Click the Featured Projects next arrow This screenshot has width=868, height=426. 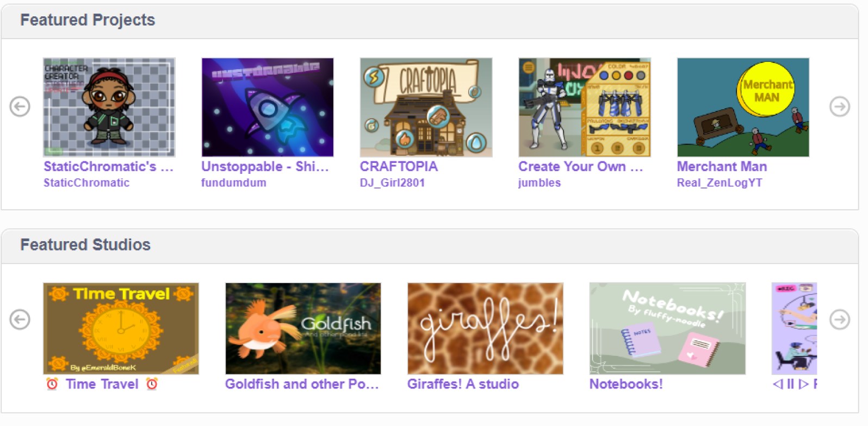click(840, 106)
